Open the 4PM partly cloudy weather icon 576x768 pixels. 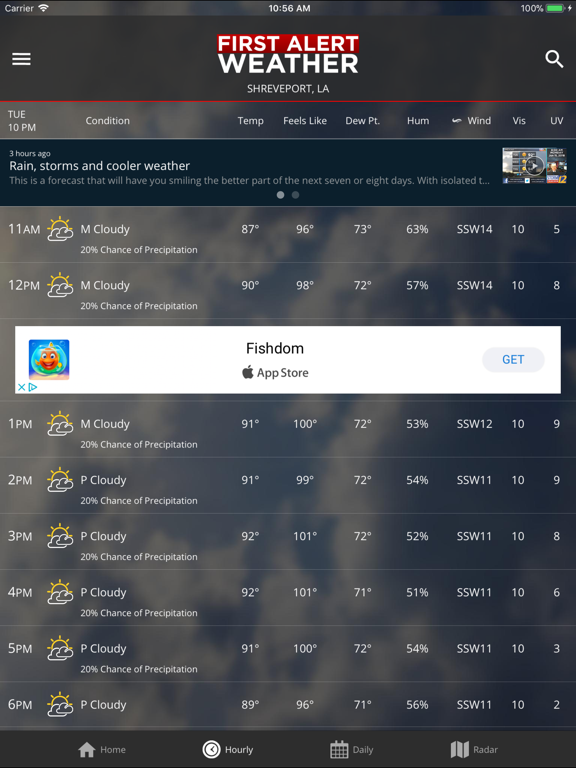coord(60,592)
